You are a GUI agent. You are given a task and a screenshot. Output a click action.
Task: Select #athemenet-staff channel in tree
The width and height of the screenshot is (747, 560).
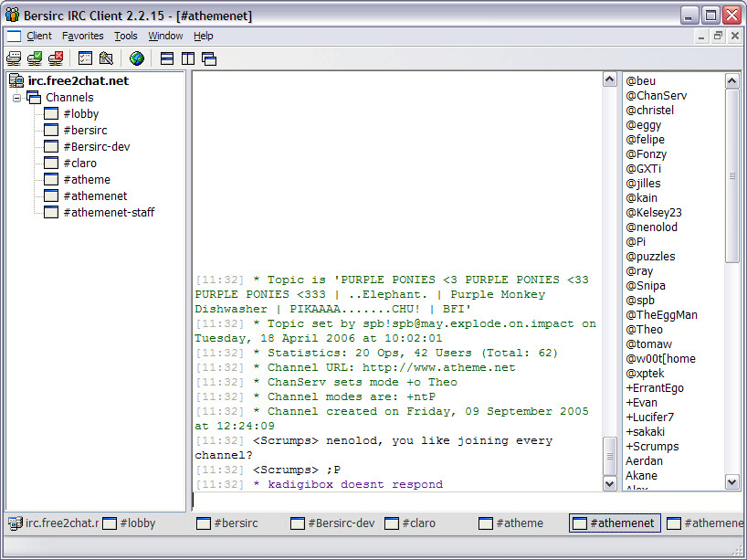(x=109, y=213)
